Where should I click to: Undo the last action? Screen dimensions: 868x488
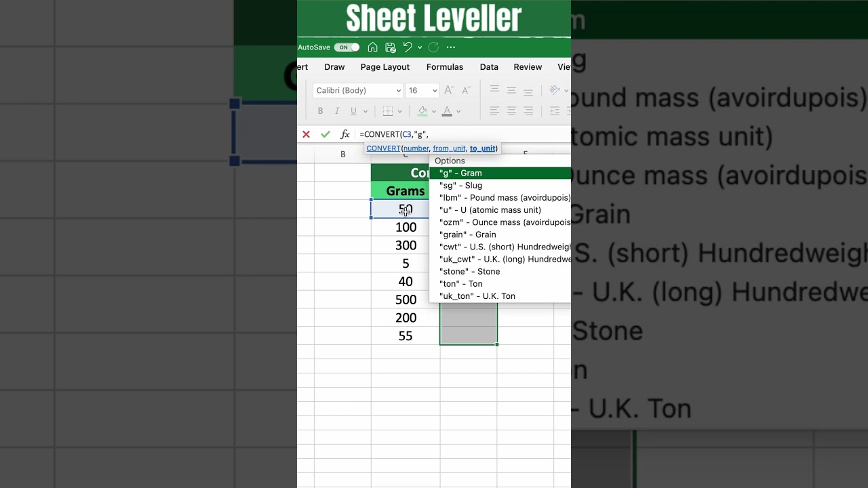[408, 47]
